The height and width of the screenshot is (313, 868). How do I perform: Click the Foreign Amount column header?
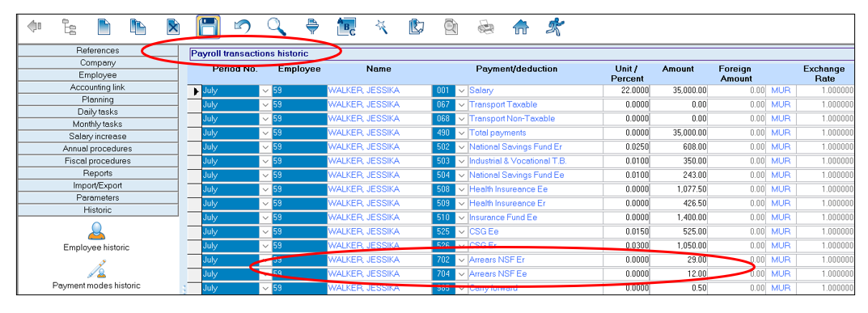[735, 74]
